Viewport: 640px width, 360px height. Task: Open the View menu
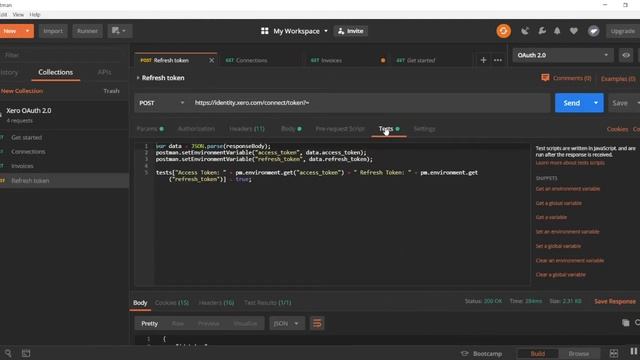click(x=18, y=14)
